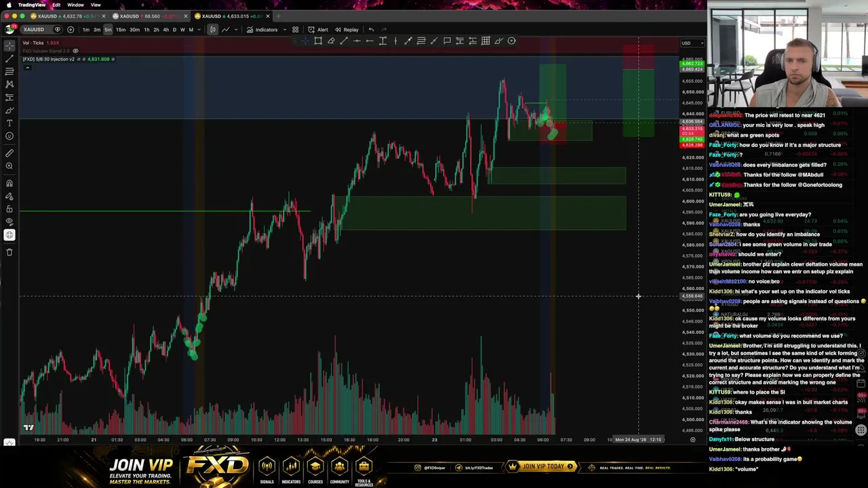The height and width of the screenshot is (488, 868).
Task: Open the indicator templates grid icon
Action: coord(295,30)
